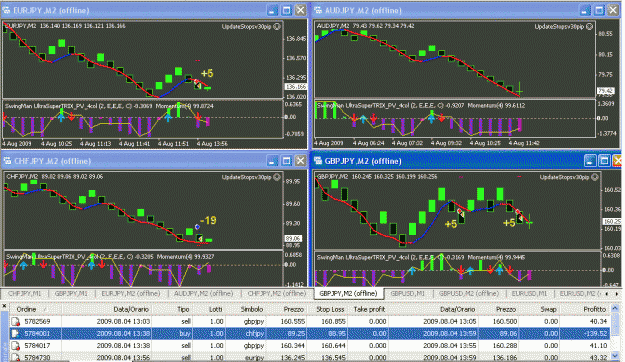625x362 pixels.
Task: Click the GBPJPY chart window title icon
Action: coord(318,161)
